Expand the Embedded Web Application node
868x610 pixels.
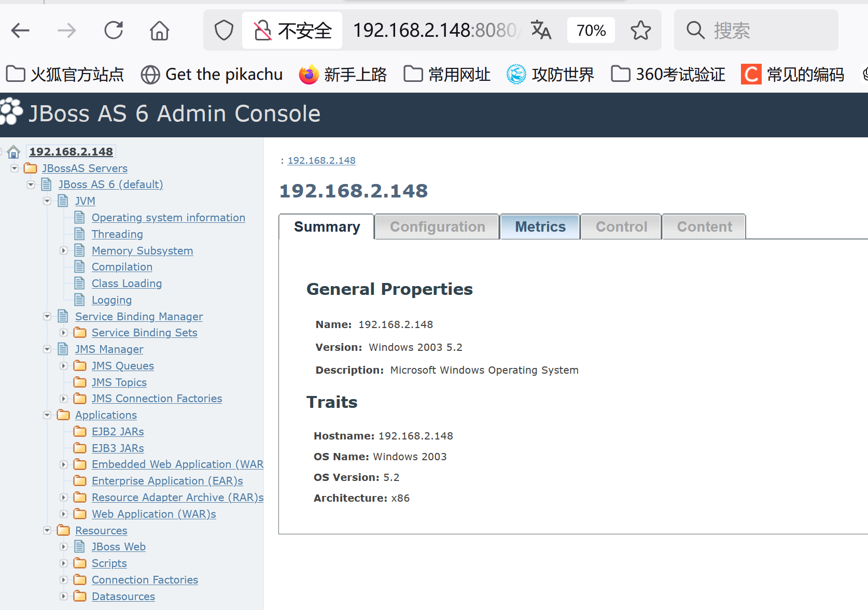click(64, 464)
